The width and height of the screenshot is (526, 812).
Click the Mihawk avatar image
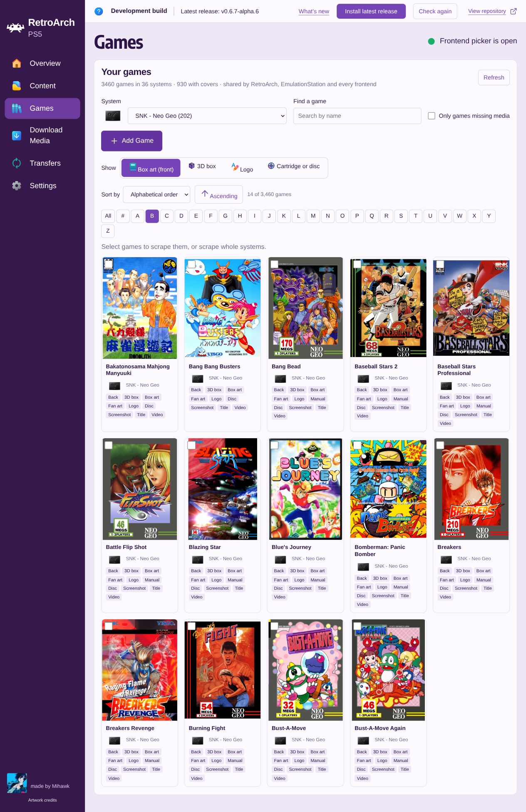tap(17, 783)
